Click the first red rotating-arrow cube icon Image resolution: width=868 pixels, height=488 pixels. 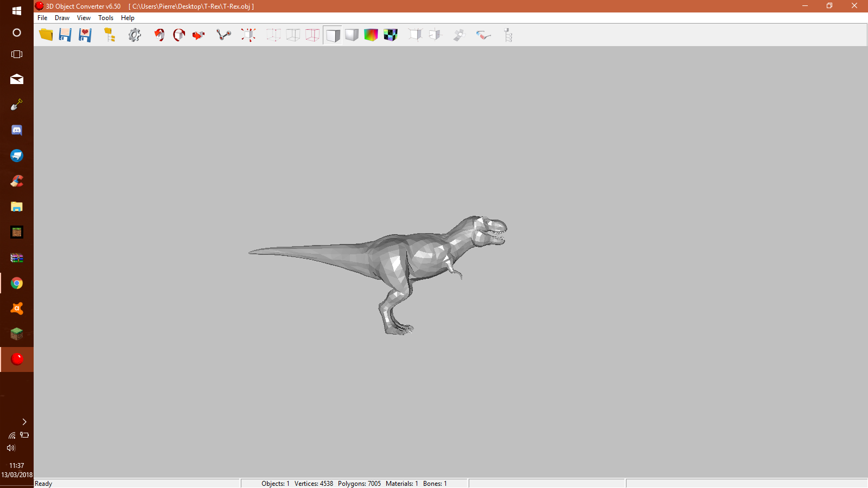coord(159,35)
